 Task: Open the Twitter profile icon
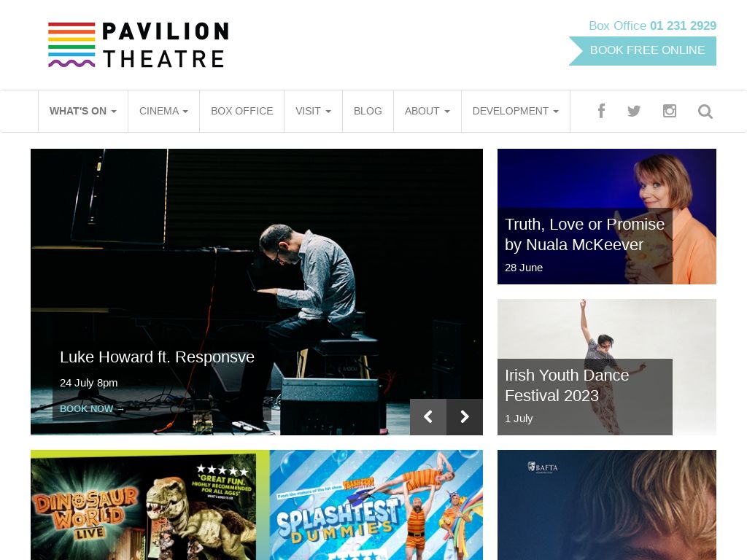click(634, 111)
